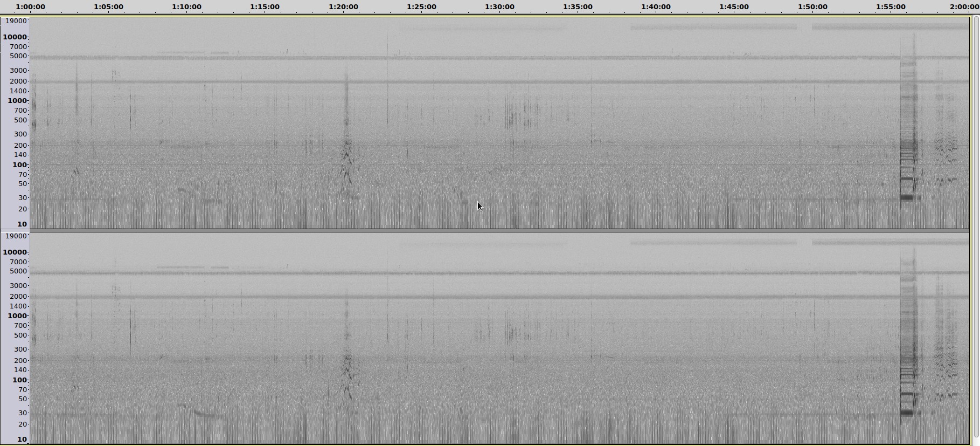Click the 19000 label on the upper frequency scale
980x446 pixels.
[16, 21]
